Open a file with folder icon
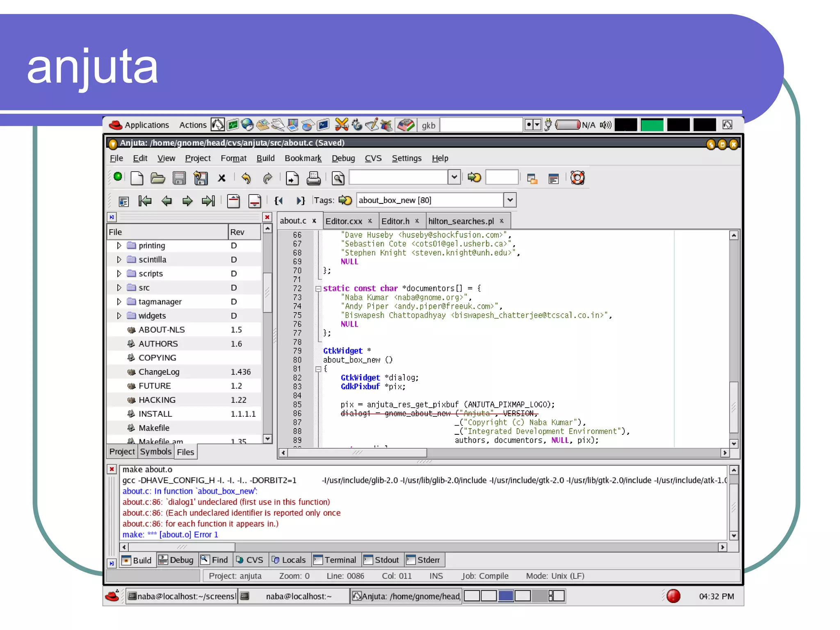840x630 pixels. (157, 178)
